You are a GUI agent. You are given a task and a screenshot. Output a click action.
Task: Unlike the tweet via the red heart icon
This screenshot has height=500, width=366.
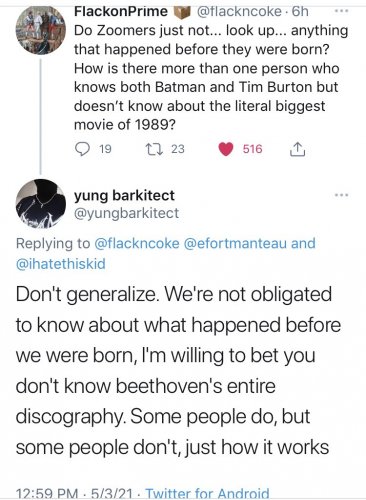point(226,149)
